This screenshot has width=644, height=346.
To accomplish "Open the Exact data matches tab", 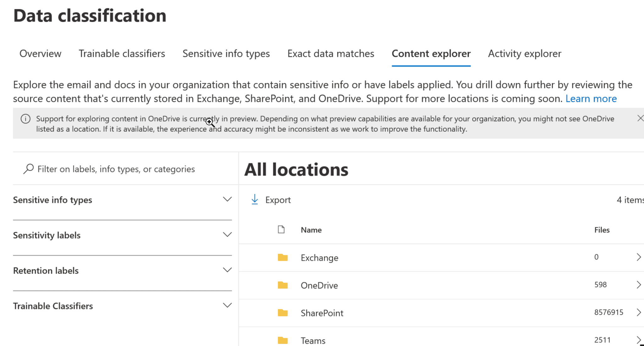I will coord(330,53).
